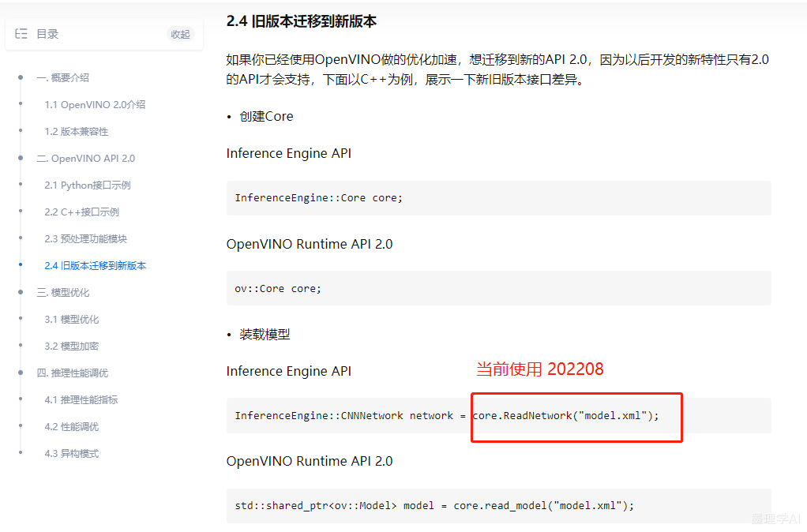Select 2.4 旧版本迁移到新版本 entry
This screenshot has height=532, width=807.
click(96, 265)
